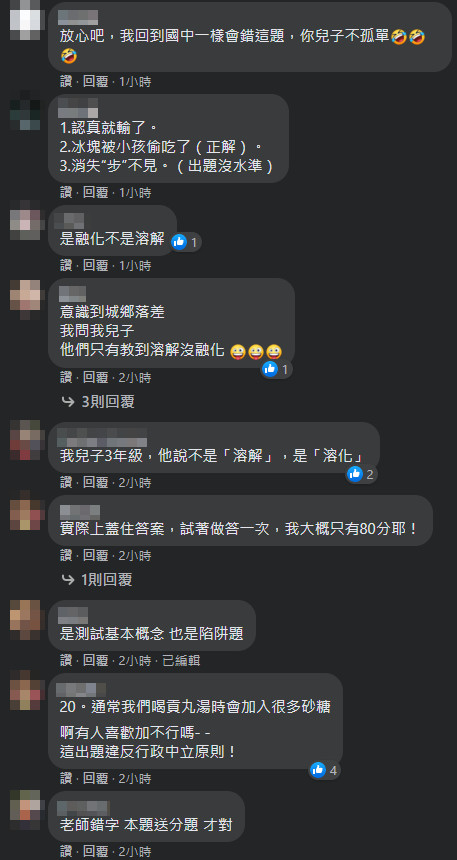Like the 放心吧 comment via 讚

pos(66,82)
